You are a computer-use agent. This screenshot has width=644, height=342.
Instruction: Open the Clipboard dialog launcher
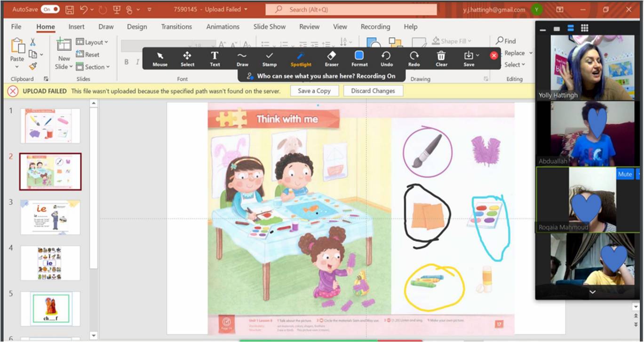46,79
